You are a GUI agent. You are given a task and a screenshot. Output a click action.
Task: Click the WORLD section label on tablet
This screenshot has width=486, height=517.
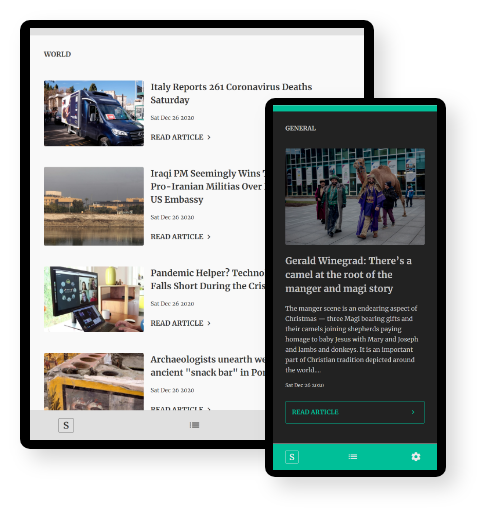[x=57, y=54]
